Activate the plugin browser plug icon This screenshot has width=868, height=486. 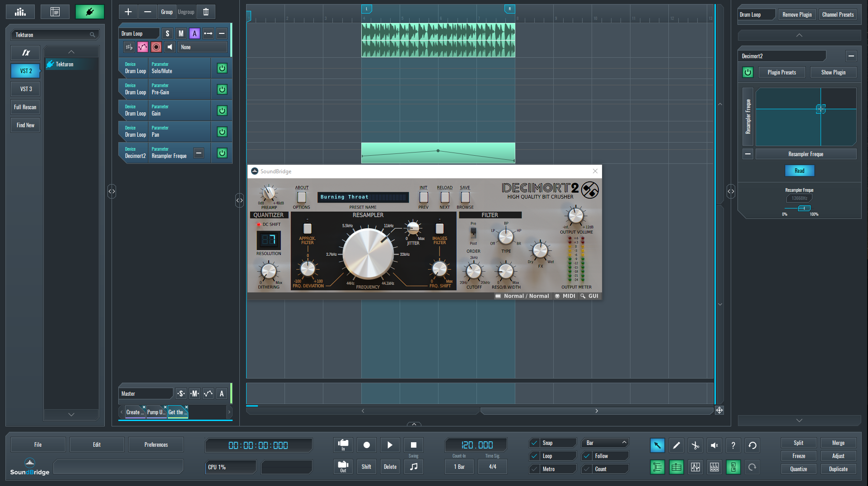coord(89,12)
